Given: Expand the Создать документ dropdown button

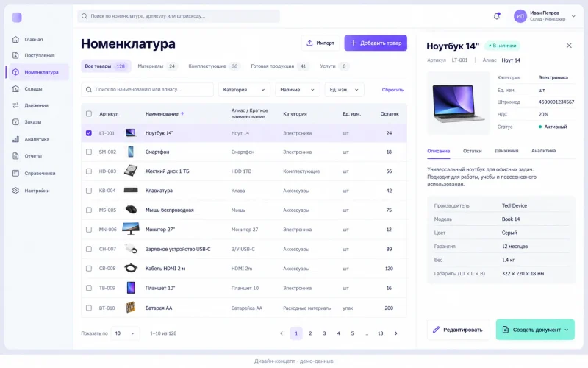Looking at the screenshot, I should click(535, 329).
